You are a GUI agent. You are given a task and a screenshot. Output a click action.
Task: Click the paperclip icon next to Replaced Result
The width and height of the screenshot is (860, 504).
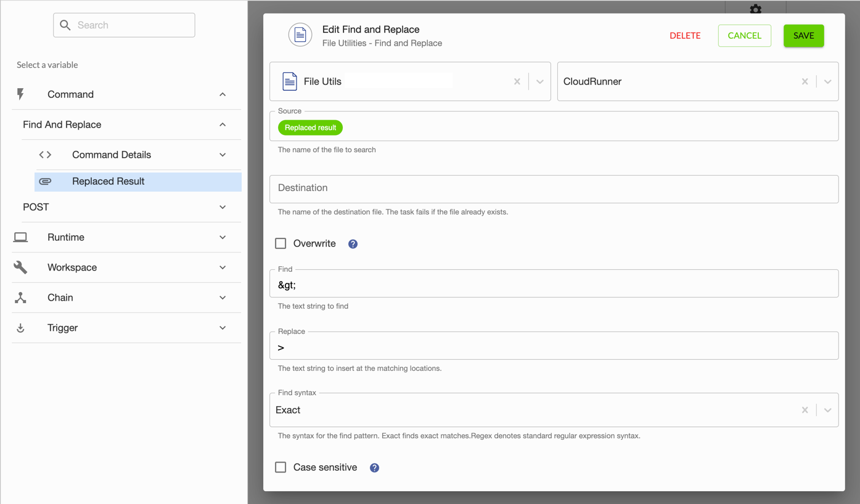click(x=46, y=181)
